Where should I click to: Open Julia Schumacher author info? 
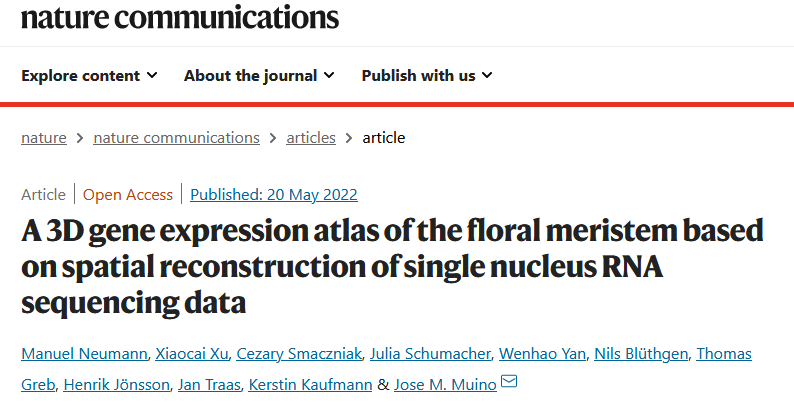pos(422,354)
